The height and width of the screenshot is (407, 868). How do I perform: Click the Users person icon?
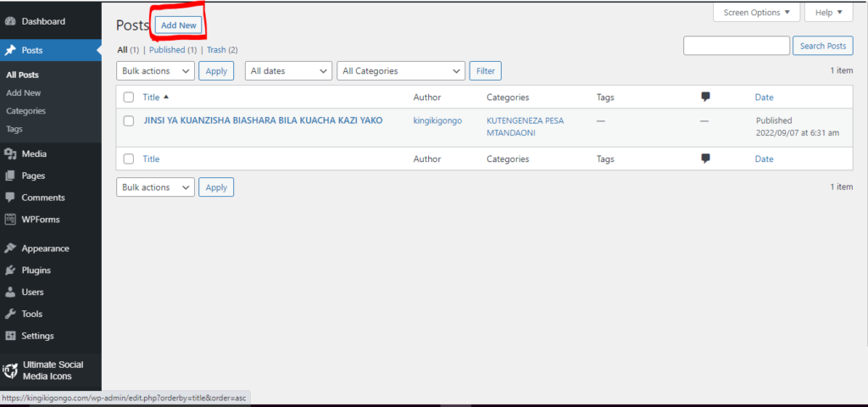click(x=10, y=292)
